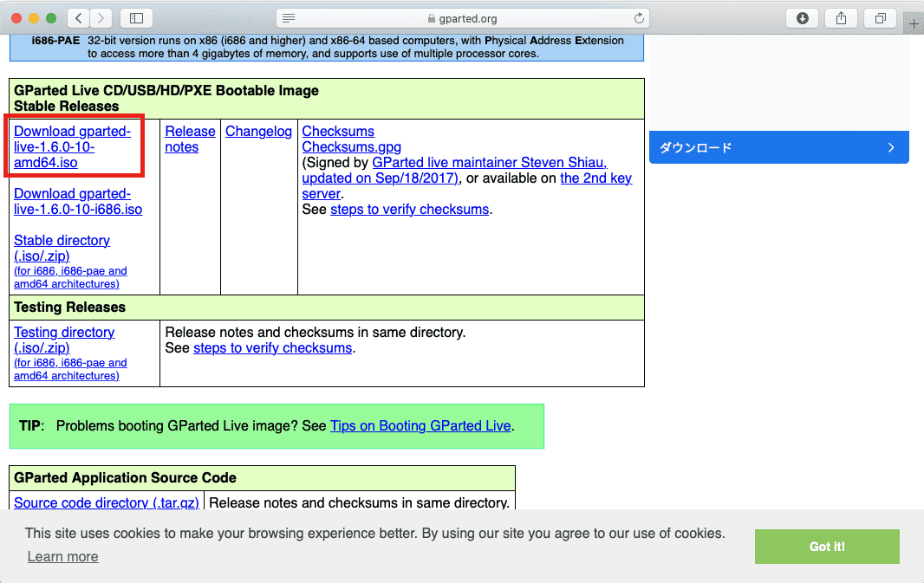Click the blue ダウンロード banner button

pyautogui.click(x=778, y=147)
